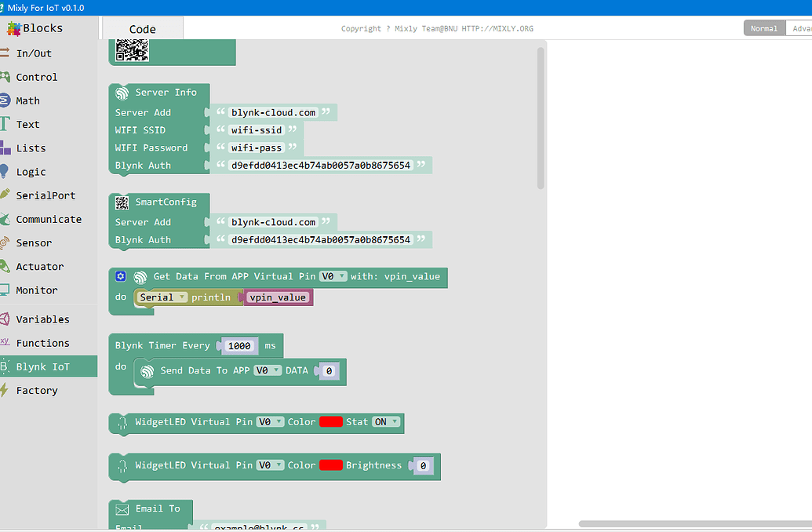Click the SmartConfig QR icon

(x=122, y=203)
